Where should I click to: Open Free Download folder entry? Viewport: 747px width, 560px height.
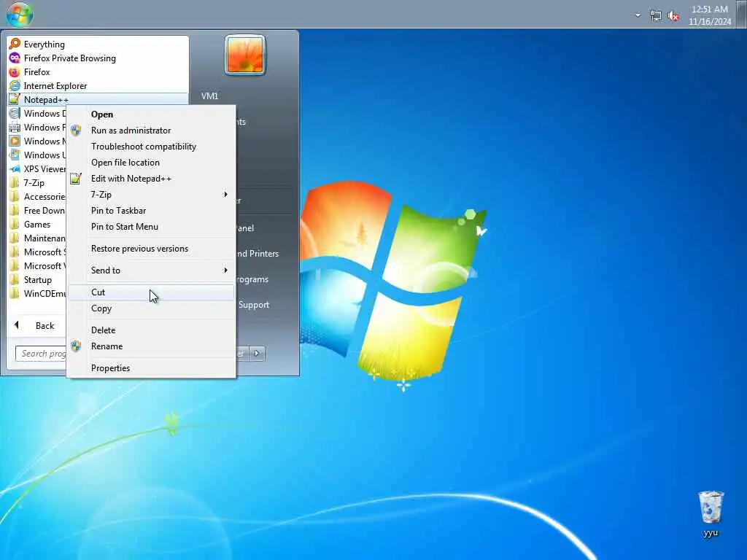click(37, 211)
